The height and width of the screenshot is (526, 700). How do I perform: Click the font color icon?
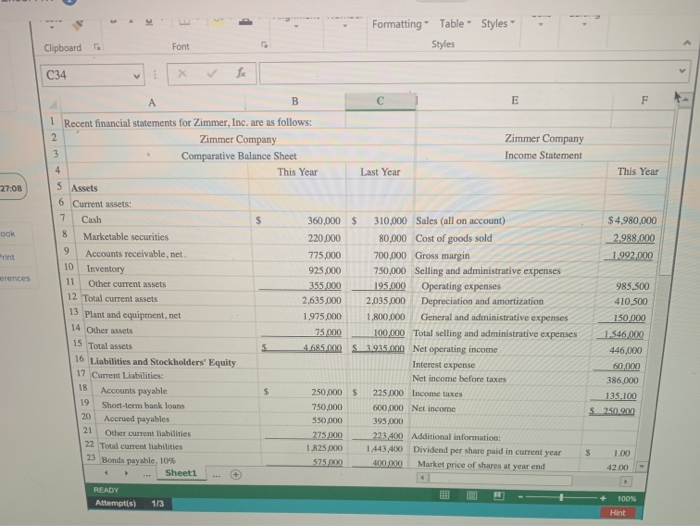pyautogui.click(x=245, y=21)
